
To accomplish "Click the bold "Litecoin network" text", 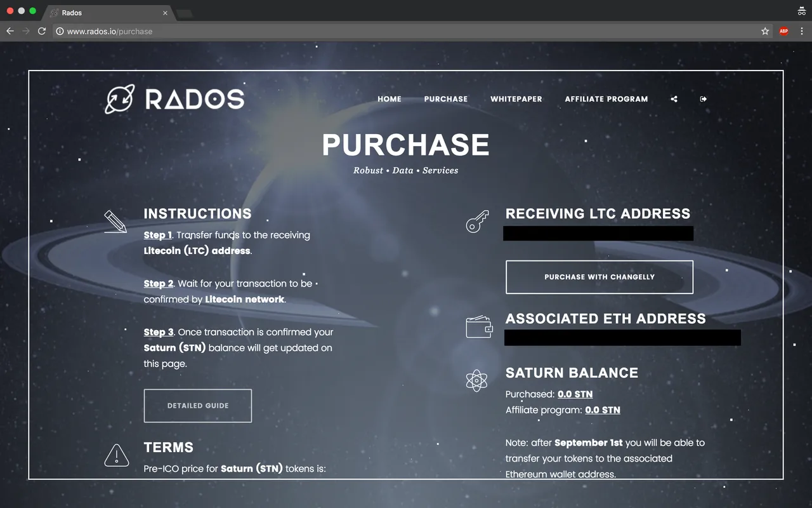I will pyautogui.click(x=245, y=299).
